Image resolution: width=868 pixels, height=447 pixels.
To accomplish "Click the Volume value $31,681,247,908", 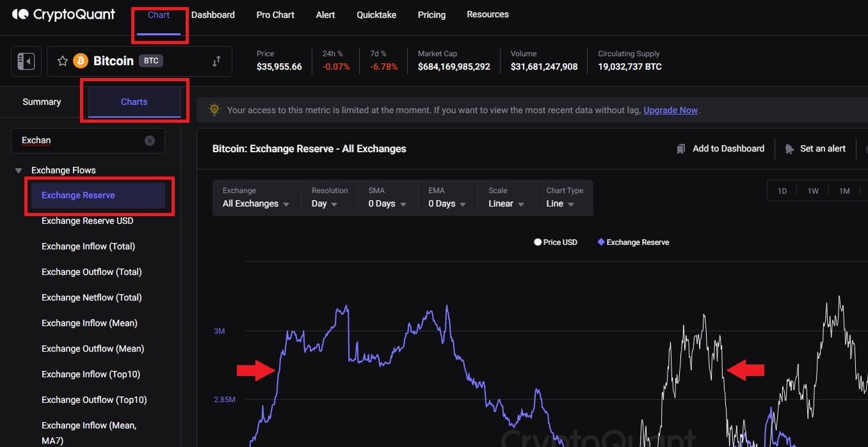I will point(544,67).
